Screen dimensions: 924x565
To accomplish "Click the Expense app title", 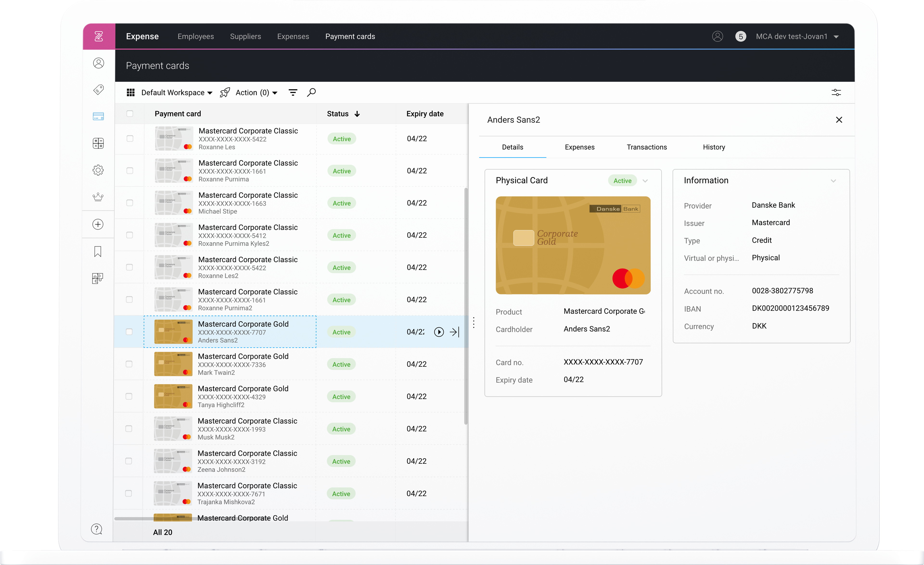I will [142, 36].
